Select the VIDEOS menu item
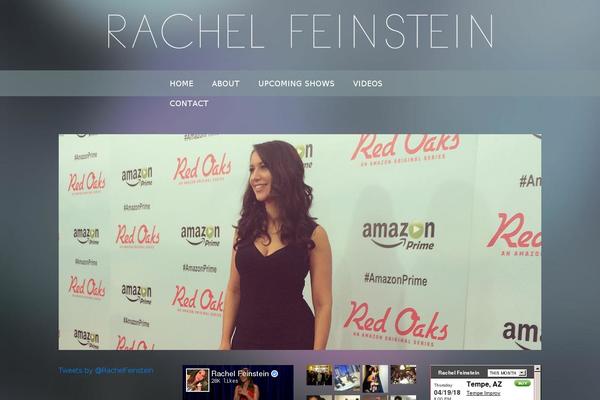This screenshot has width=600, height=400. click(x=367, y=83)
